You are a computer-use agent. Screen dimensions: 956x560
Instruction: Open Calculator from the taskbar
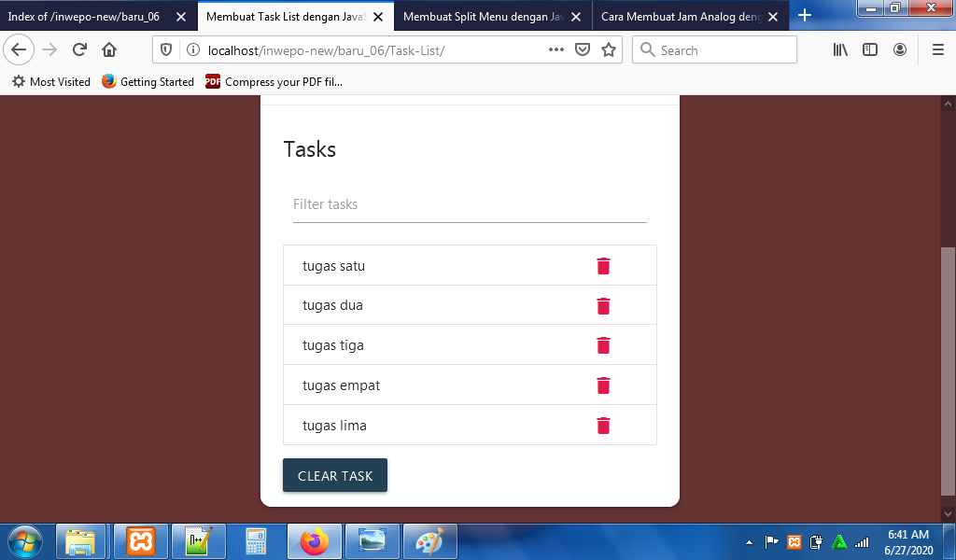coord(256,541)
